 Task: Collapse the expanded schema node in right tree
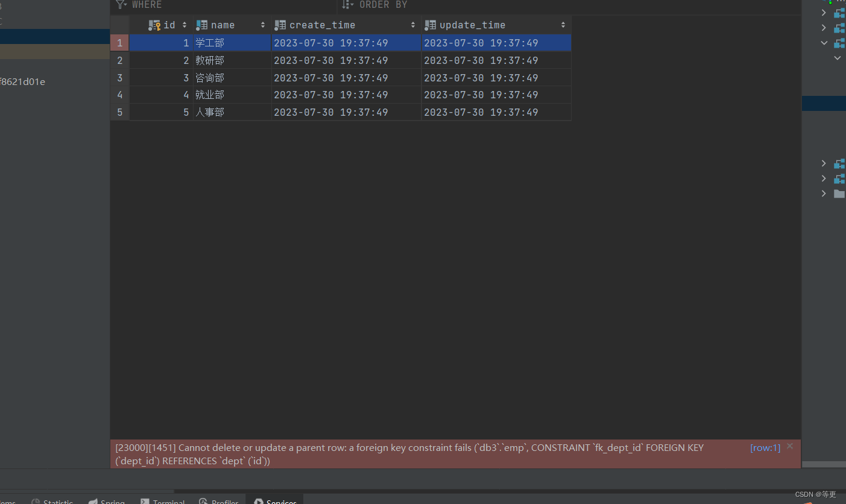click(824, 43)
